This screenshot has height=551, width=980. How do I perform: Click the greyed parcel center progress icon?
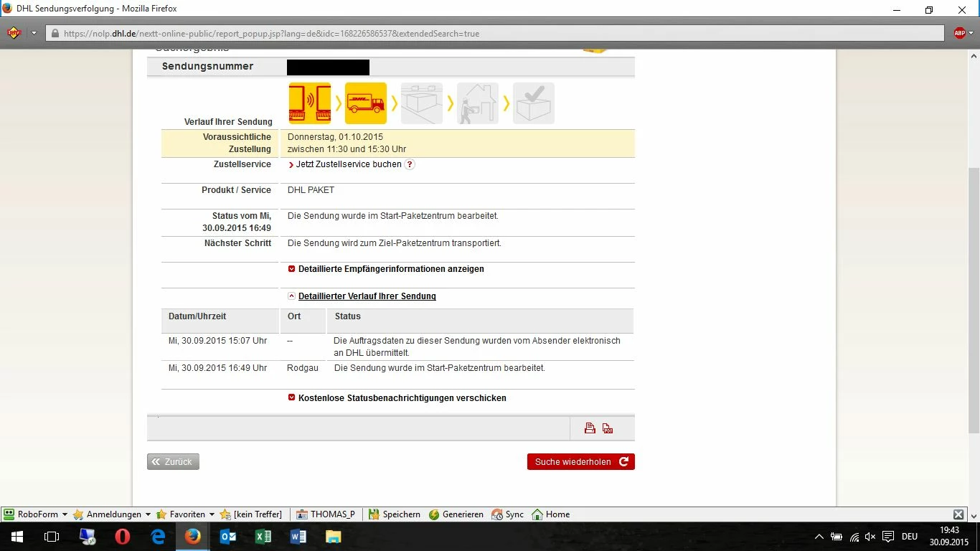tap(422, 103)
